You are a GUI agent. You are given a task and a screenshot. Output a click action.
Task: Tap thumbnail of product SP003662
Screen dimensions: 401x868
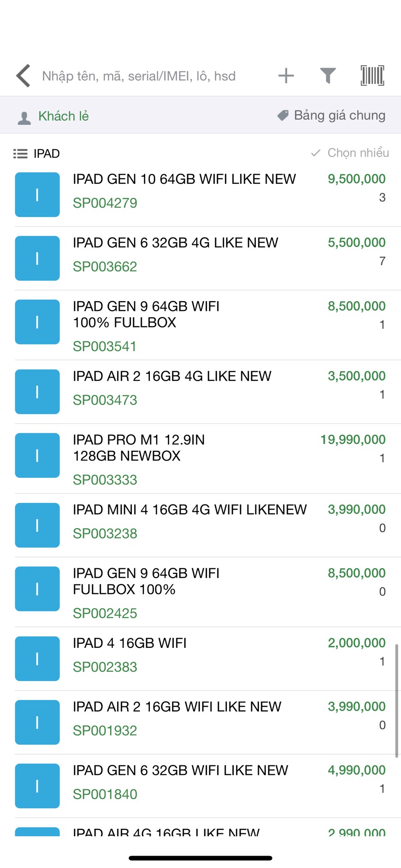37,258
